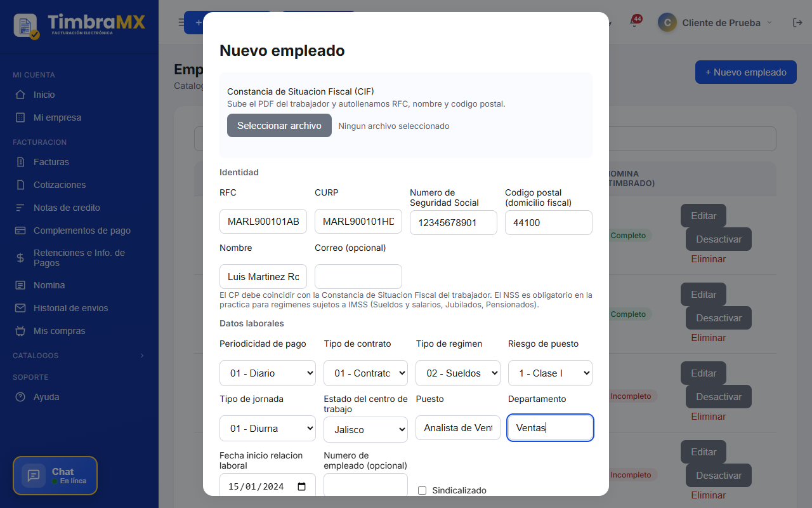The height and width of the screenshot is (508, 812).
Task: Click the Ayuda help circle icon
Action: pyautogui.click(x=20, y=397)
